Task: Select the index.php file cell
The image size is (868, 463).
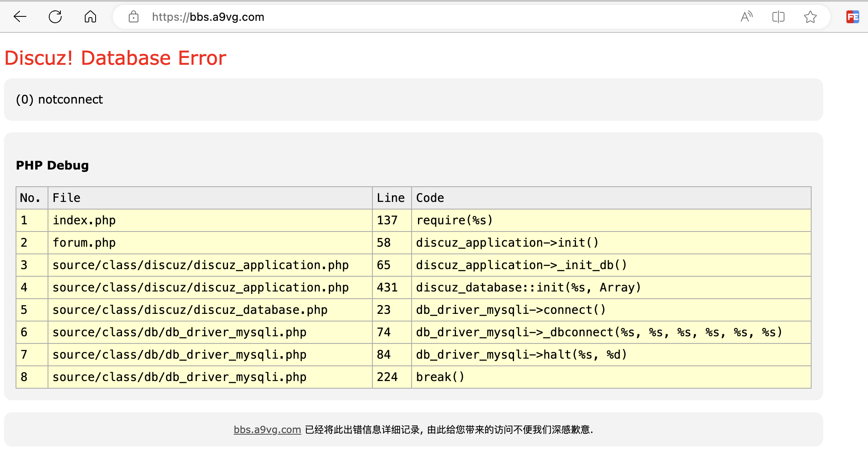Action: click(x=210, y=220)
